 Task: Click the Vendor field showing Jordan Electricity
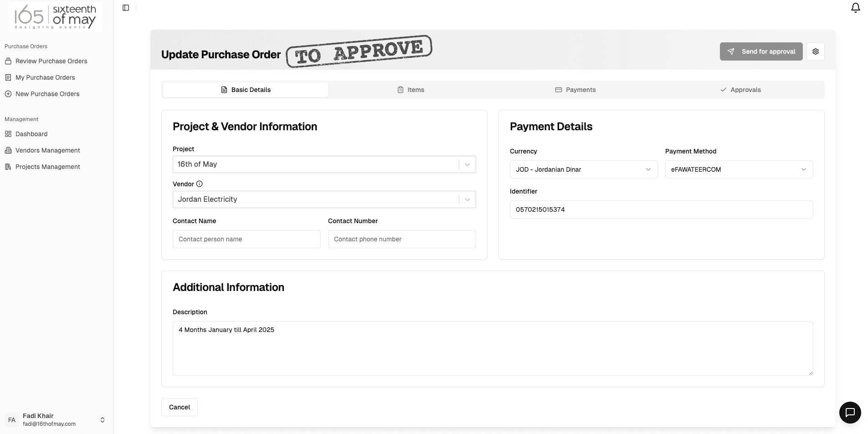[324, 199]
